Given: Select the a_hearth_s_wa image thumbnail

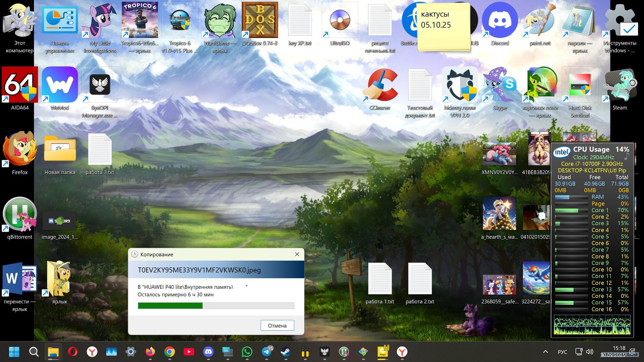Looking at the screenshot, I should coord(499,214).
